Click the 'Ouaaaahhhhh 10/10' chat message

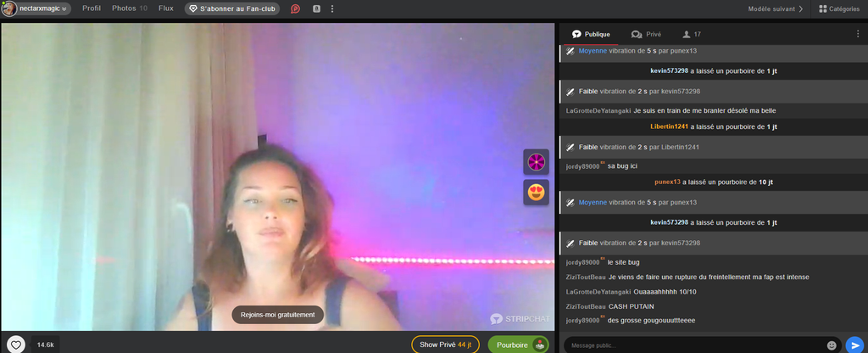point(663,292)
